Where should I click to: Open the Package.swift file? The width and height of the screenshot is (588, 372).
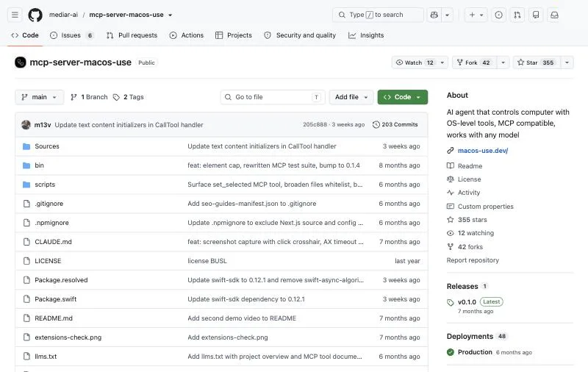coord(56,299)
